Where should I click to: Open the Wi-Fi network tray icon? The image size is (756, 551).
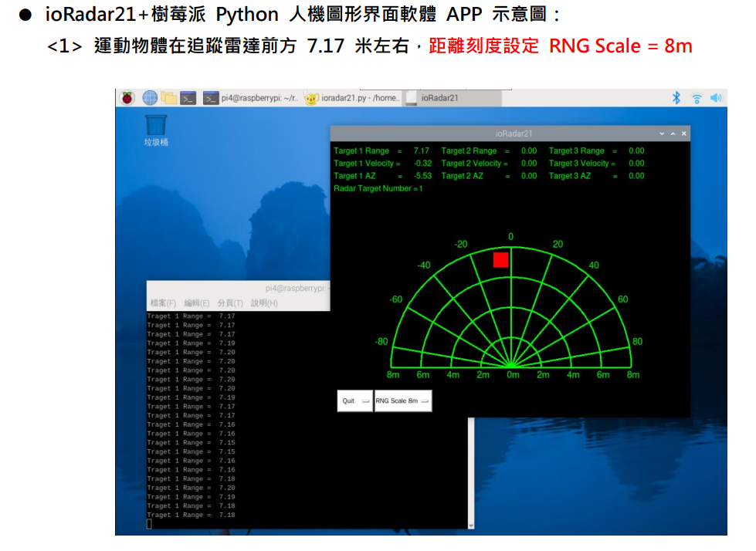pos(697,98)
